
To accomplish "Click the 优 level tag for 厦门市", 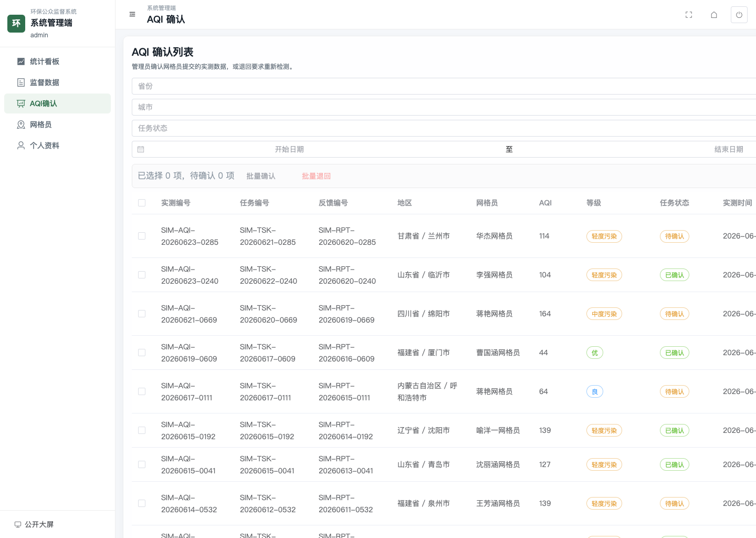I will (595, 353).
